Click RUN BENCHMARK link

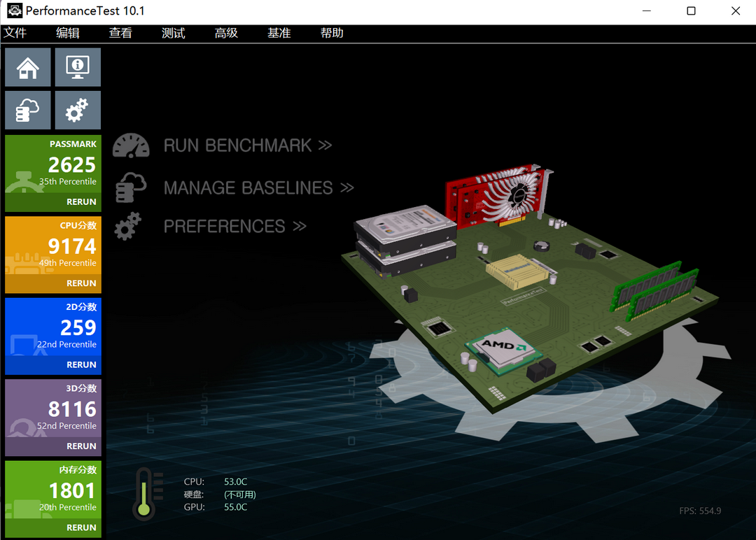[x=248, y=145]
